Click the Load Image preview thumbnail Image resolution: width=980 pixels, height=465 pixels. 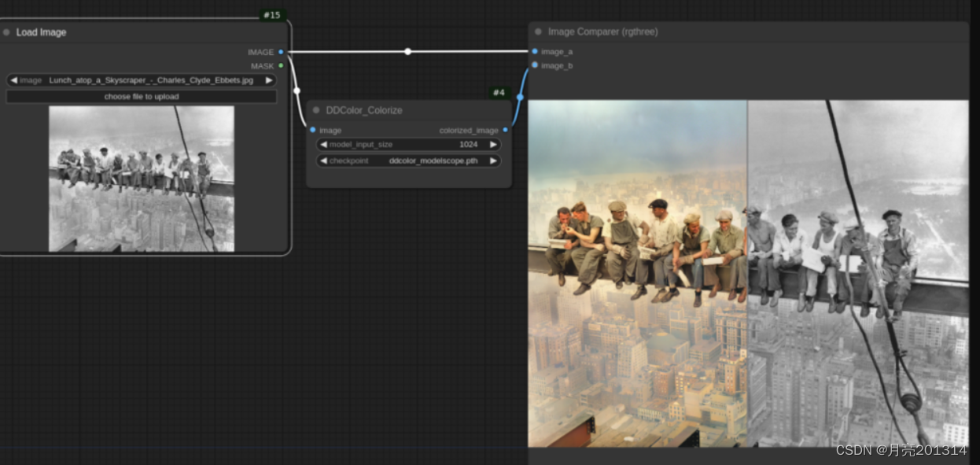(x=142, y=179)
